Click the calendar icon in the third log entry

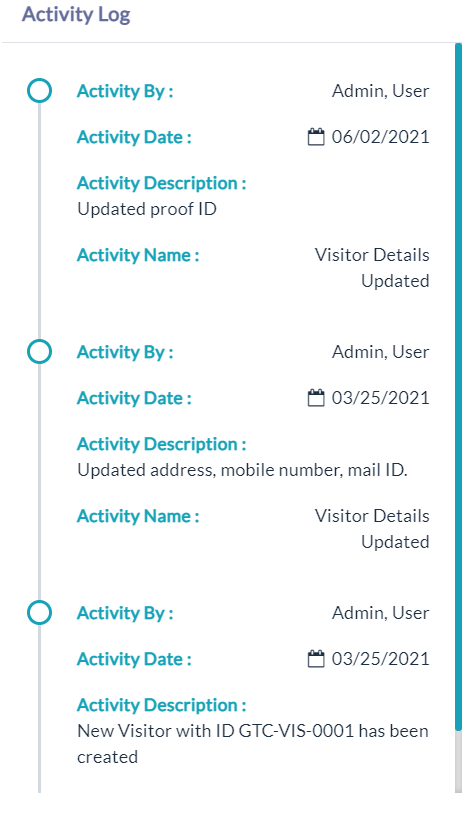[316, 658]
